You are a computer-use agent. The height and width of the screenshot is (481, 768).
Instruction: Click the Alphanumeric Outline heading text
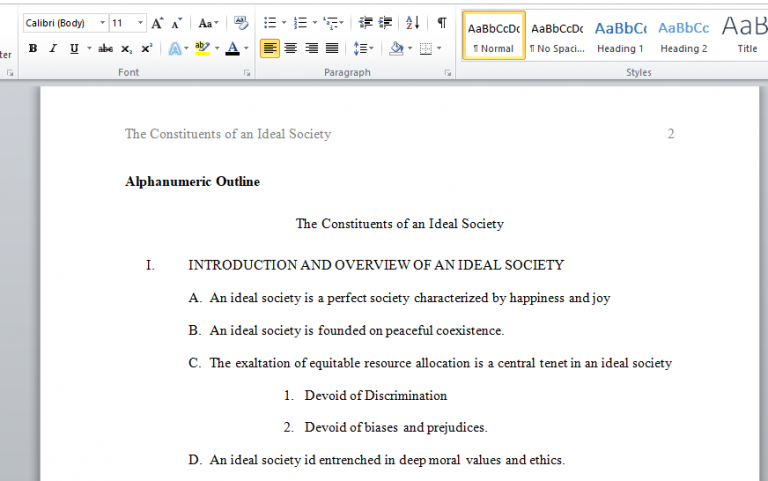(192, 182)
